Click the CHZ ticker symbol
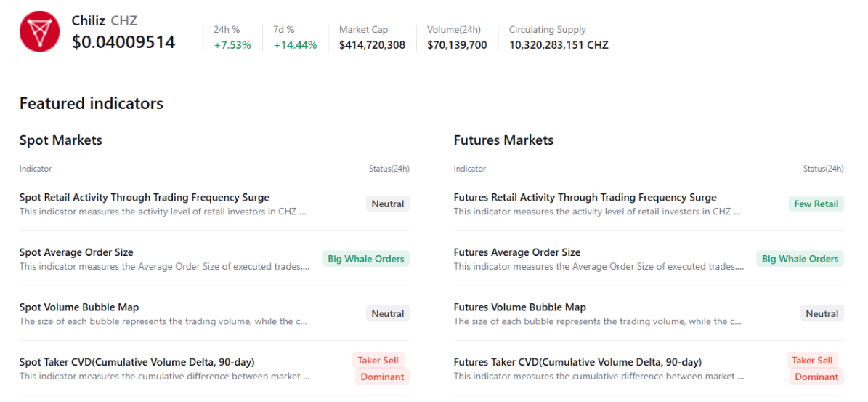868x402 pixels. 124,21
